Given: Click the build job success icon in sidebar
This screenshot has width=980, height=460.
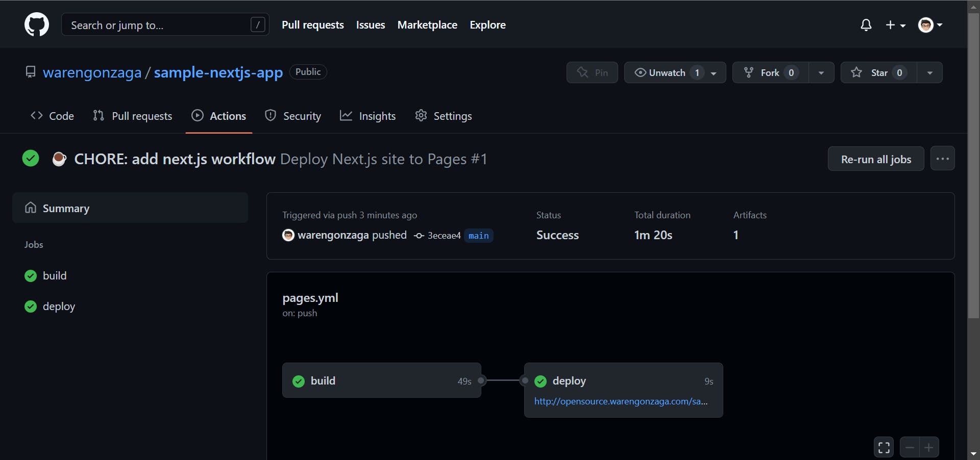Looking at the screenshot, I should pos(31,276).
